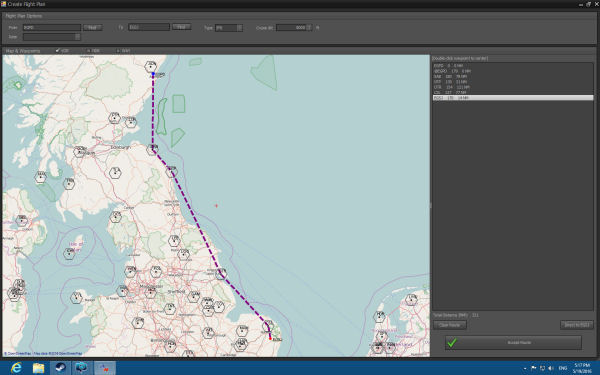Image resolution: width=600 pixels, height=375 pixels.
Task: Click the Find button next to From field
Action: tap(93, 28)
